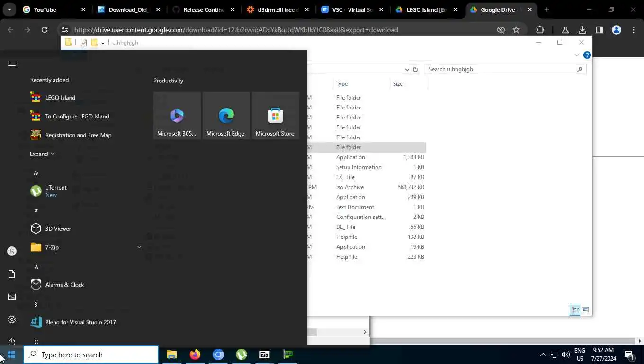The height and width of the screenshot is (364, 644).
Task: Open Chrome three-dot menu
Action: coord(634,30)
